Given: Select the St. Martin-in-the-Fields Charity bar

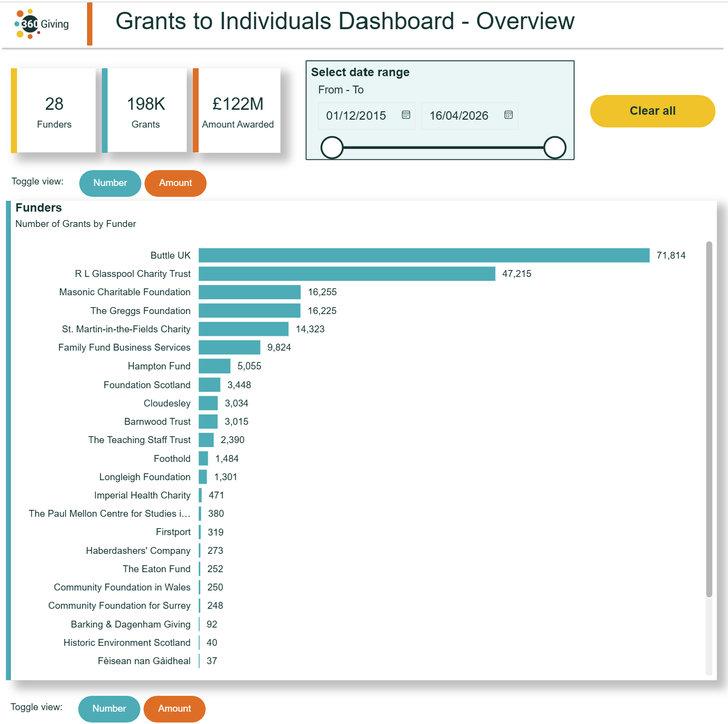Looking at the screenshot, I should (x=243, y=329).
